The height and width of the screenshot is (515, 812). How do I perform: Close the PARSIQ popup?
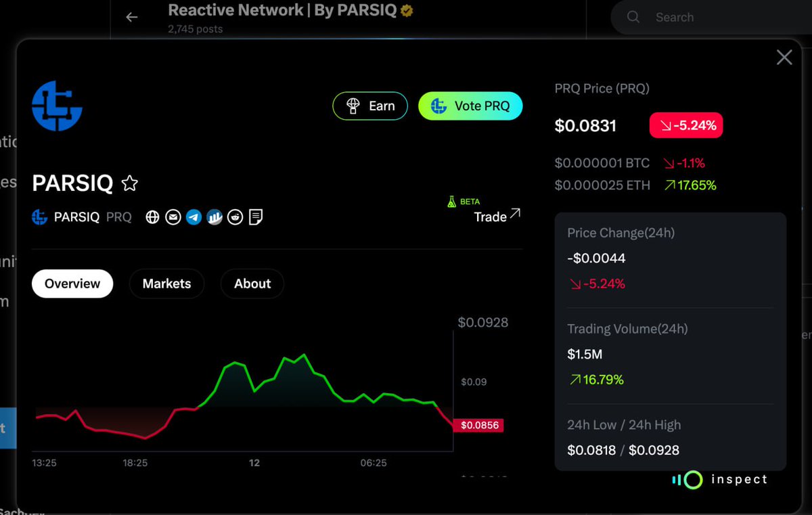[784, 58]
